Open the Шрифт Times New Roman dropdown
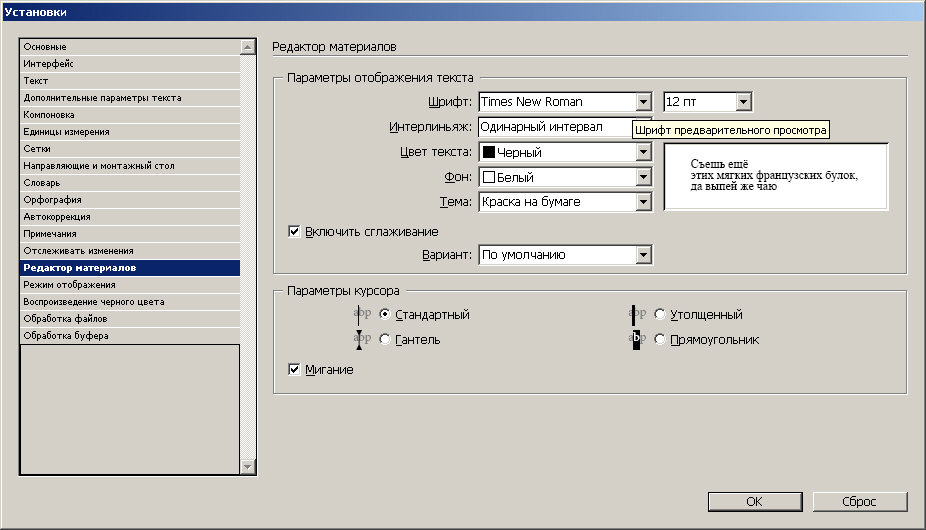 pyautogui.click(x=643, y=102)
